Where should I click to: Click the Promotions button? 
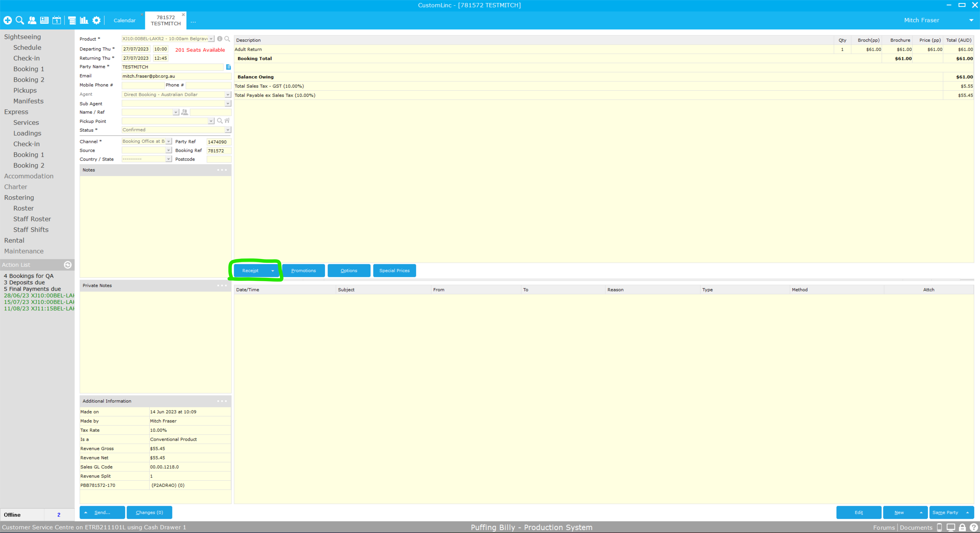[x=304, y=271]
